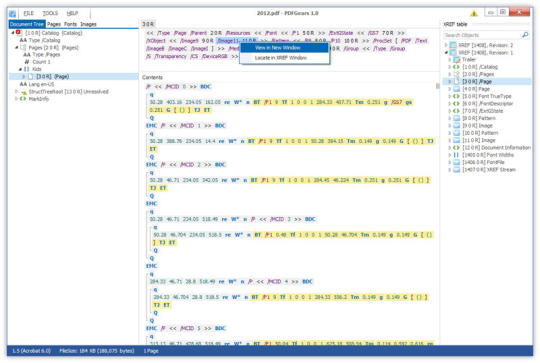Switch to the Pages tab

pos(54,24)
